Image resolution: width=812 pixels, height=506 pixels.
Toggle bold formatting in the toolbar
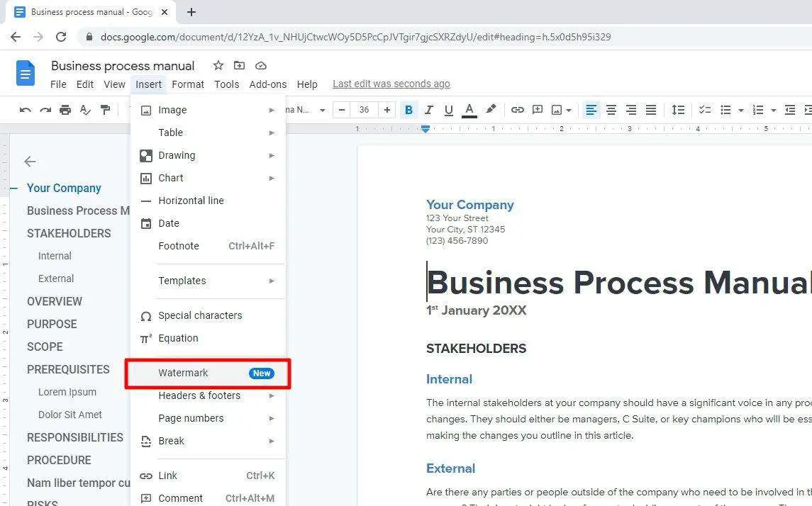click(x=408, y=110)
